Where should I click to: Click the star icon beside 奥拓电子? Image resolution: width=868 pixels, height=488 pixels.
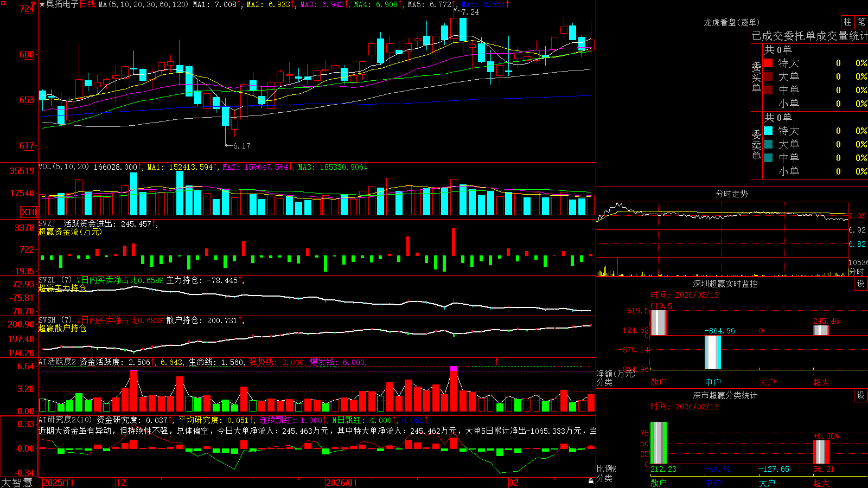coord(42,4)
